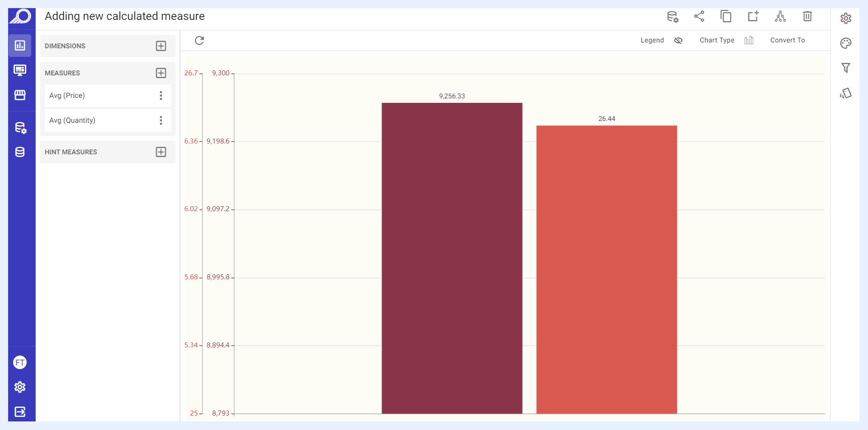Open settings gear in left sidebar
Viewport: 868px width, 430px height.
pos(20,387)
